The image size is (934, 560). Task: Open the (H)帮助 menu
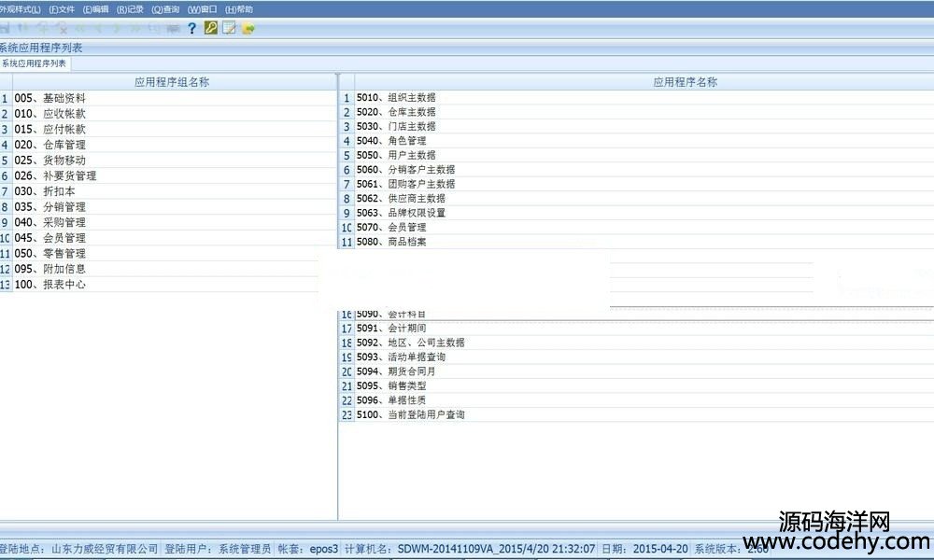click(239, 8)
